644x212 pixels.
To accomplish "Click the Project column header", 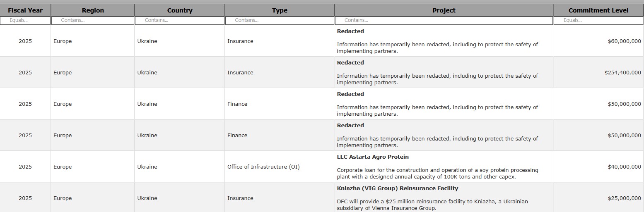I will tap(444, 10).
